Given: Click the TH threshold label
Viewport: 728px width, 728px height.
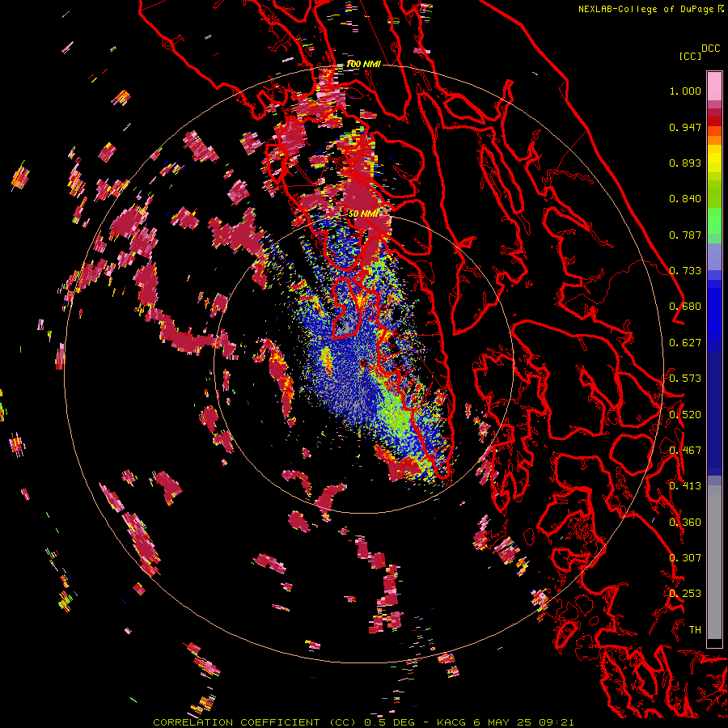Looking at the screenshot, I should [695, 630].
